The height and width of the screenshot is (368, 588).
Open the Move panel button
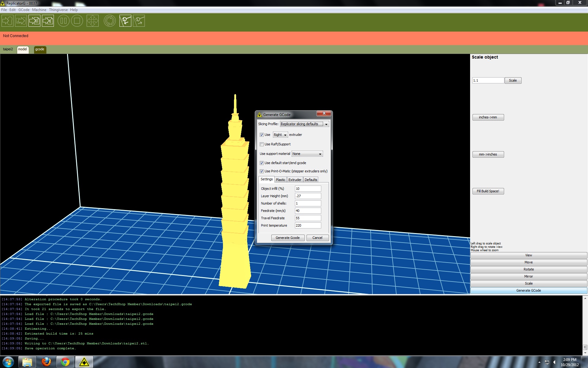tap(529, 262)
